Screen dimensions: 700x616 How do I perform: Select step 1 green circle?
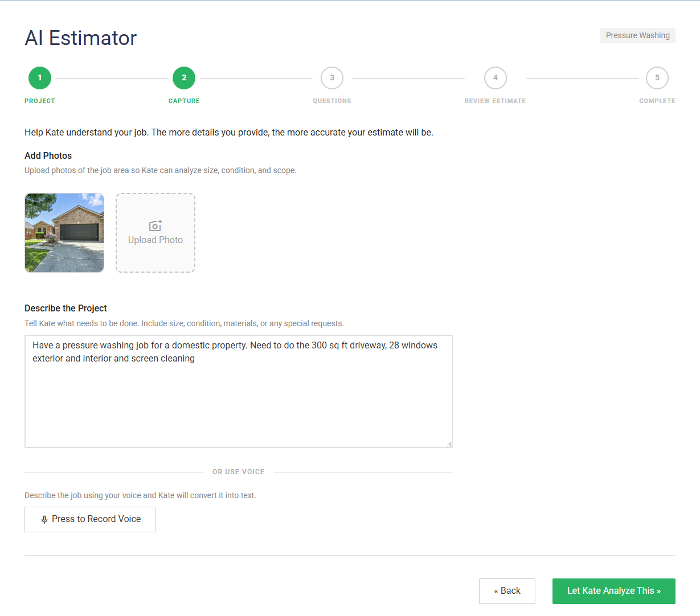click(40, 78)
